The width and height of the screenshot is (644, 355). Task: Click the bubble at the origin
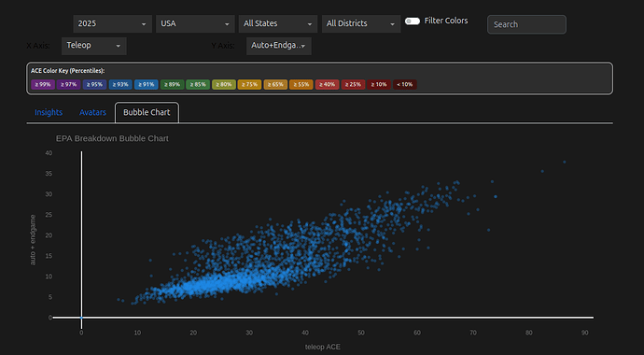81,318
